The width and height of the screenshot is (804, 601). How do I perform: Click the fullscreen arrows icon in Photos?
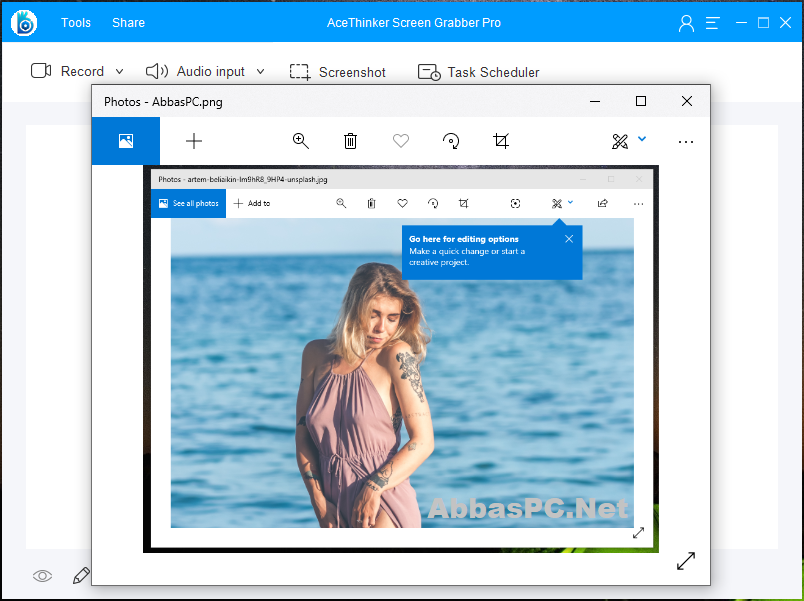tap(686, 561)
